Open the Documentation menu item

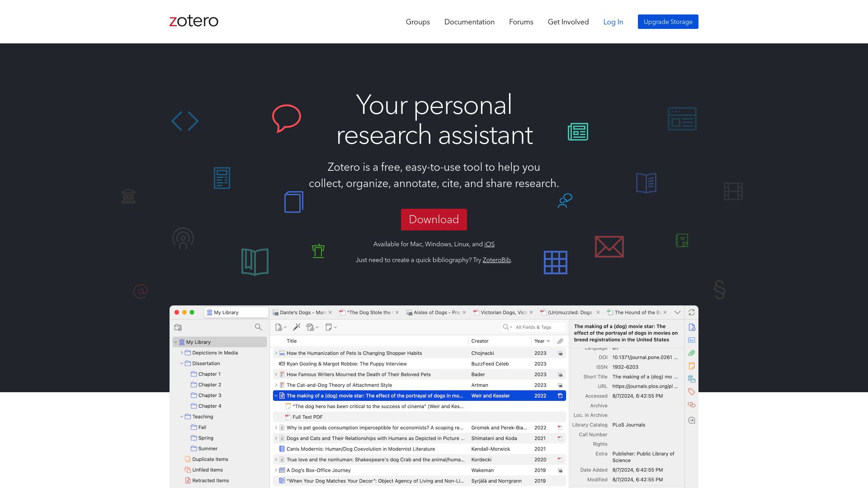pyautogui.click(x=469, y=21)
